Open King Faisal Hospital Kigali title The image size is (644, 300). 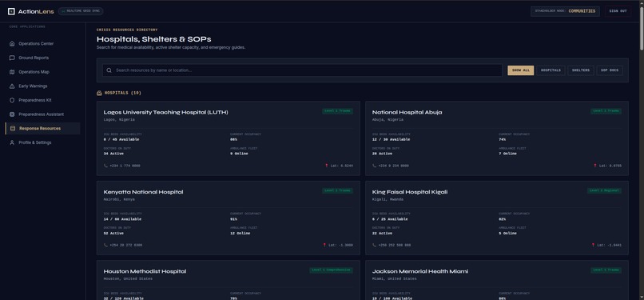[x=410, y=192]
